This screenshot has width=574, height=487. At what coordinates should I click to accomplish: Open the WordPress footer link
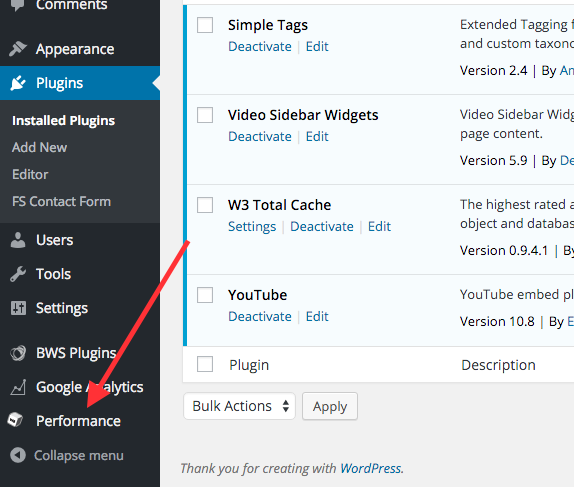(371, 468)
